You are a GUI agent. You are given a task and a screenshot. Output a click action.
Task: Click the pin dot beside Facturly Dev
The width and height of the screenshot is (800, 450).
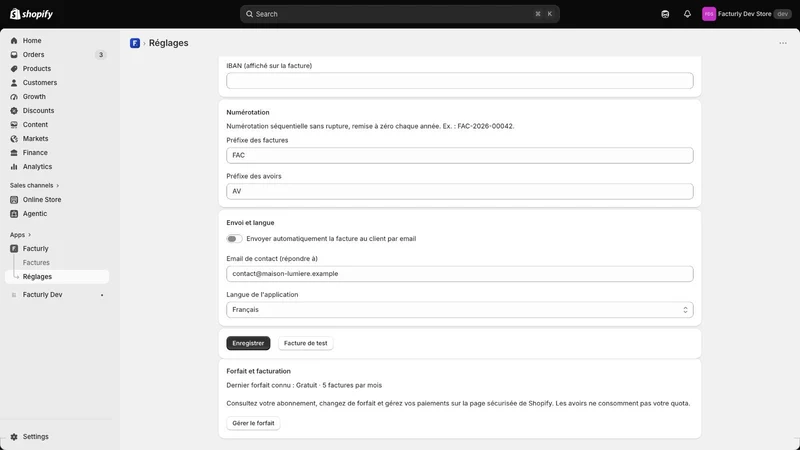point(102,295)
